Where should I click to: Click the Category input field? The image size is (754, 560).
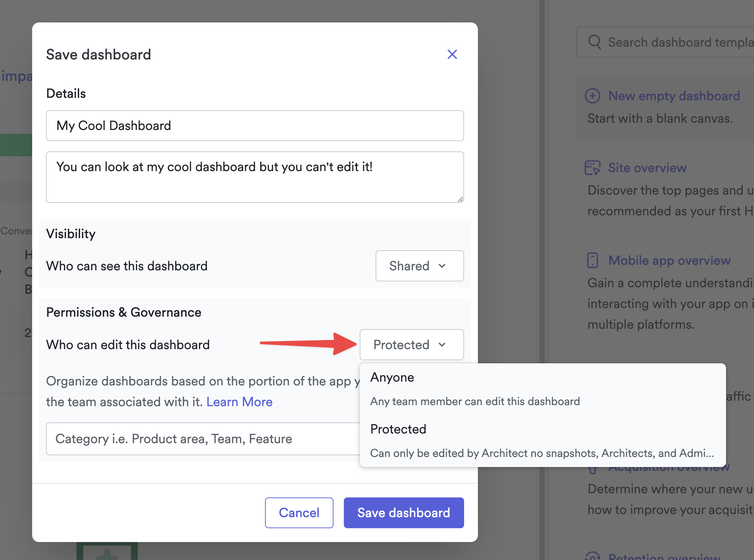click(203, 439)
